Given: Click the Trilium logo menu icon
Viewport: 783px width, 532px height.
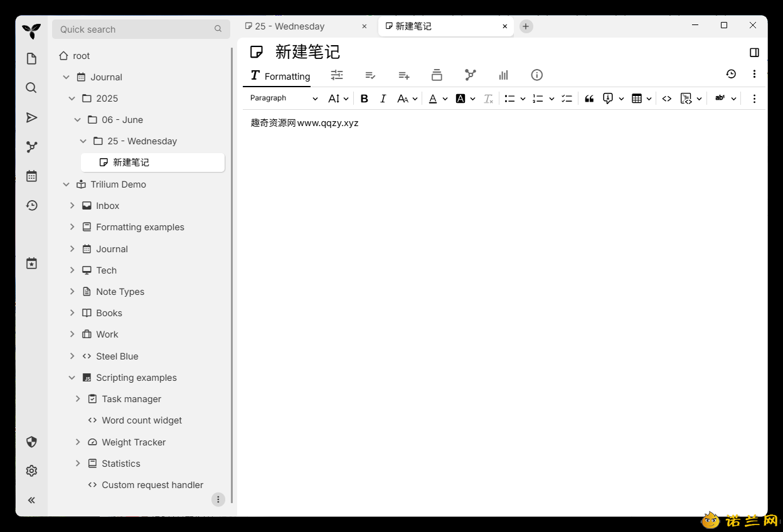Looking at the screenshot, I should click(31, 31).
